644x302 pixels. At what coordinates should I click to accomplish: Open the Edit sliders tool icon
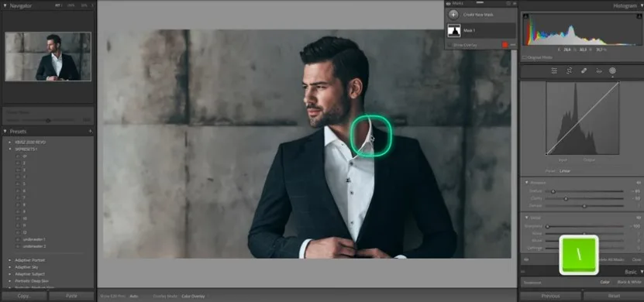point(554,70)
